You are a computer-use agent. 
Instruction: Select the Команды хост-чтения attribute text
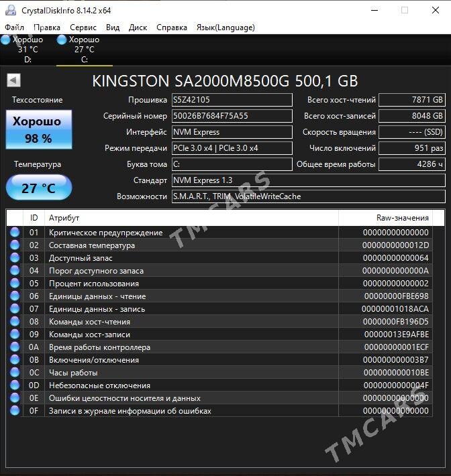click(x=89, y=322)
